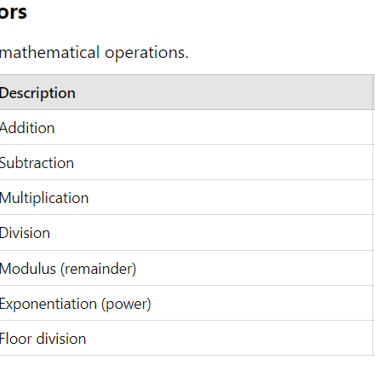Viewport: 375px width, 366px height.
Task: Click blank space in the Subtraction row
Action: pyautogui.click(x=223, y=162)
